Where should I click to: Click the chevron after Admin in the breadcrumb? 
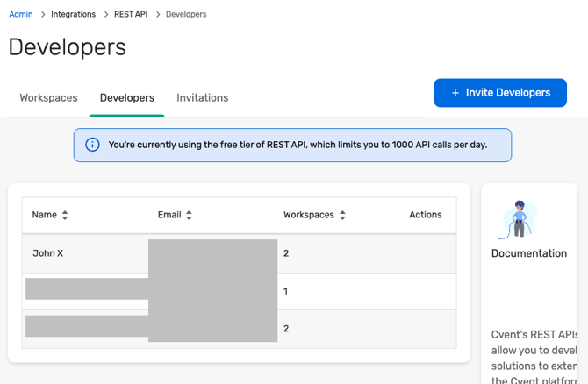[42, 14]
